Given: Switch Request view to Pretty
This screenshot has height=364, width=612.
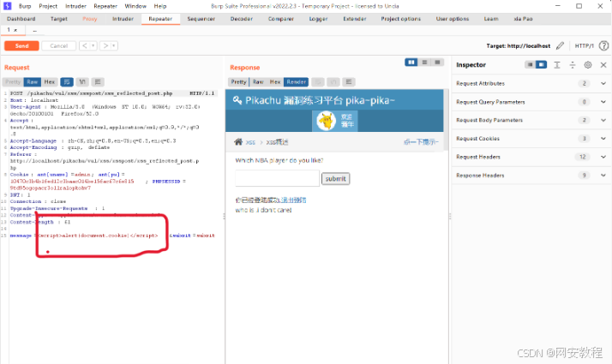Looking at the screenshot, I should coord(13,82).
